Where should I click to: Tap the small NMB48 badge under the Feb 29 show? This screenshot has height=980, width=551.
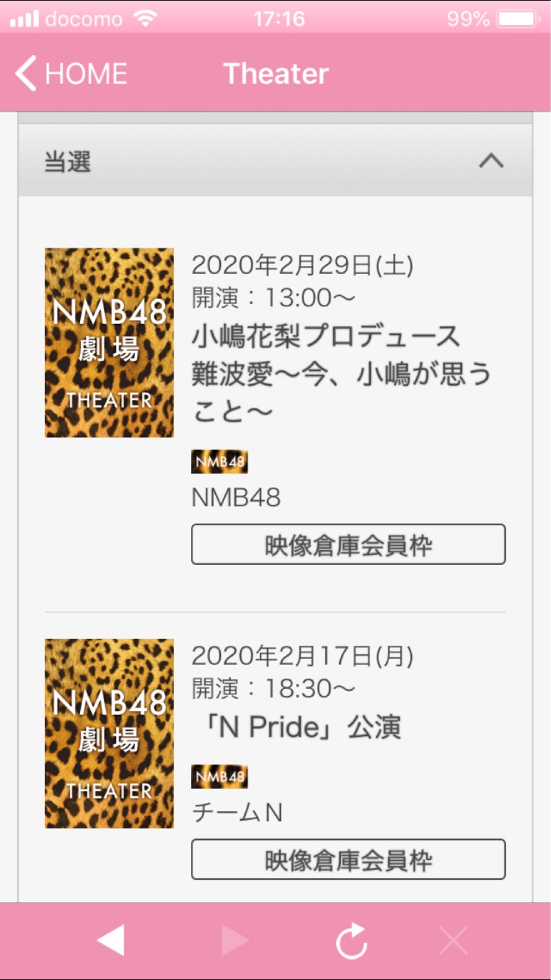pos(219,461)
